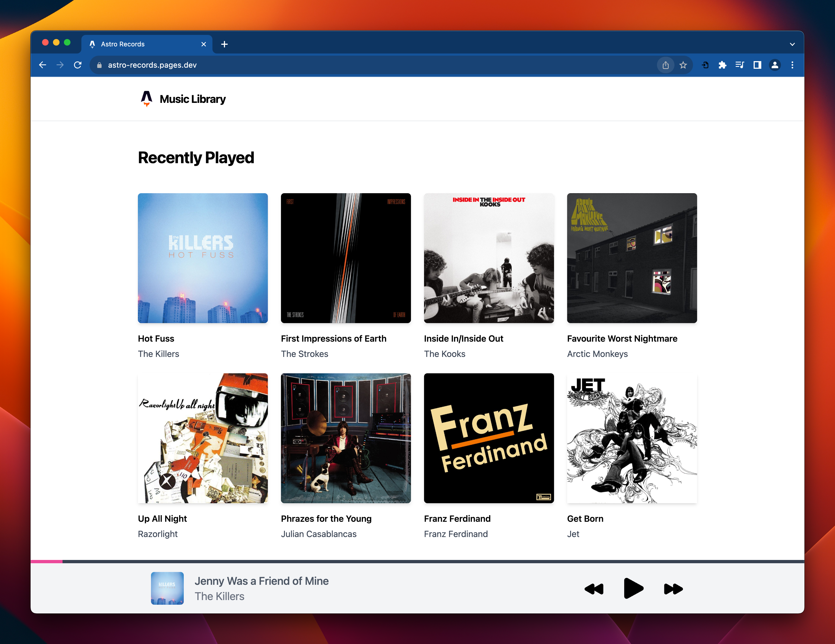Bookmark page with the star icon
835x644 pixels.
tap(683, 65)
